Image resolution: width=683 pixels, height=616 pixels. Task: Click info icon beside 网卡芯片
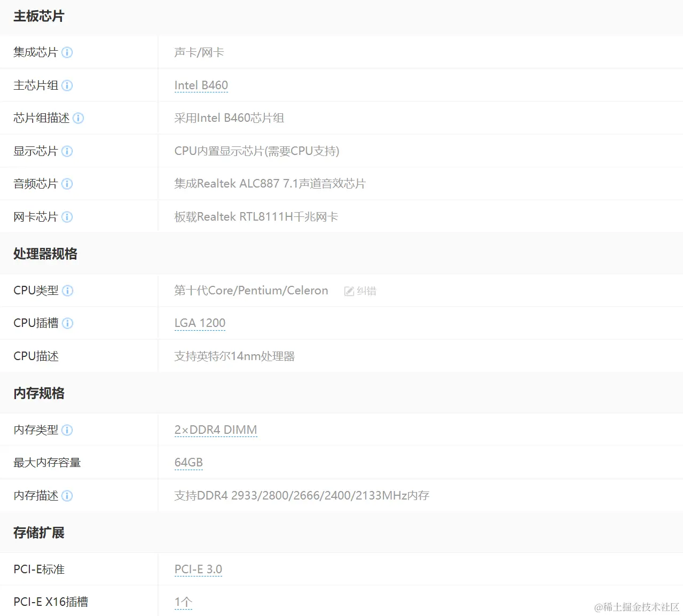point(67,217)
